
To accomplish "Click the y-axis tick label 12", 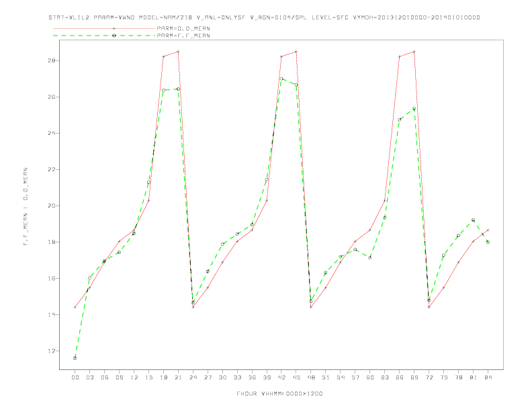I will (51, 351).
